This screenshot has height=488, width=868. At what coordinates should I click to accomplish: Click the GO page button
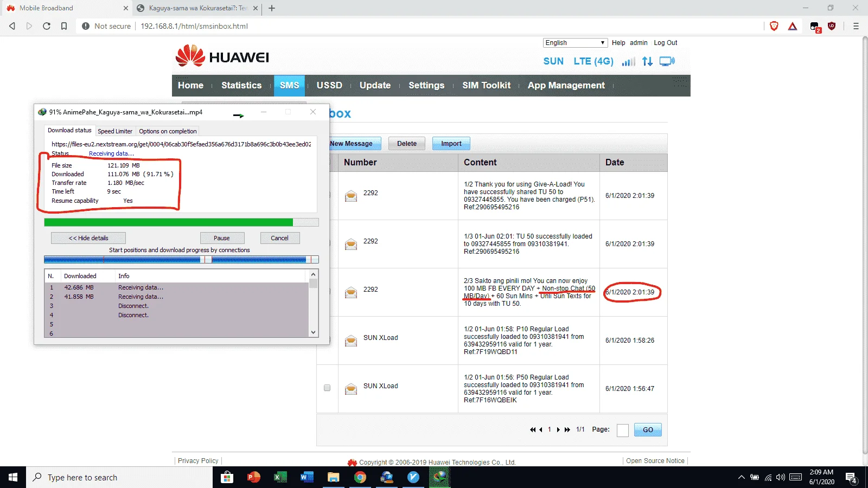coord(648,430)
